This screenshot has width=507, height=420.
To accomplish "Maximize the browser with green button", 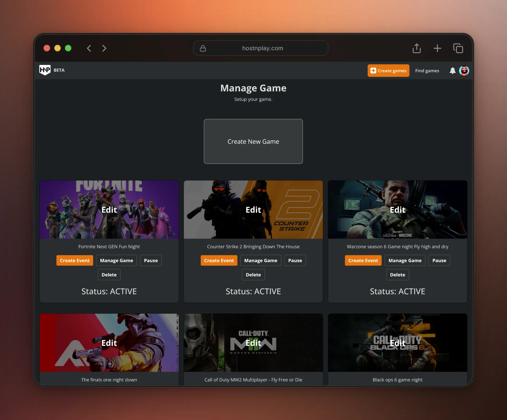I will click(68, 48).
